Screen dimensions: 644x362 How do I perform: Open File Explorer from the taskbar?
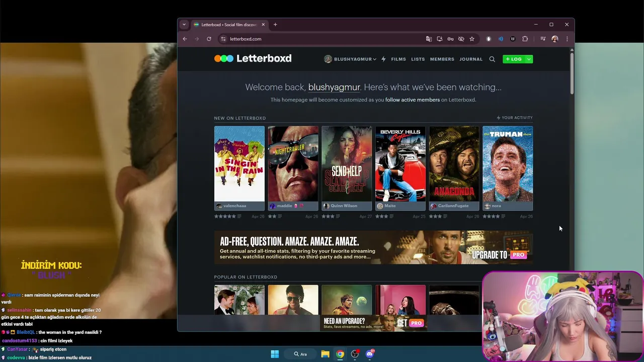click(325, 354)
